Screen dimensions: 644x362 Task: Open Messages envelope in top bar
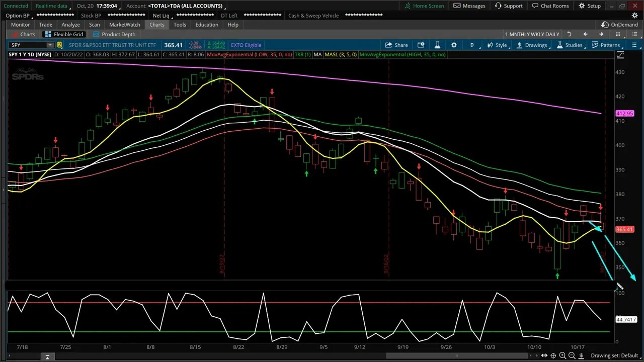tap(469, 6)
